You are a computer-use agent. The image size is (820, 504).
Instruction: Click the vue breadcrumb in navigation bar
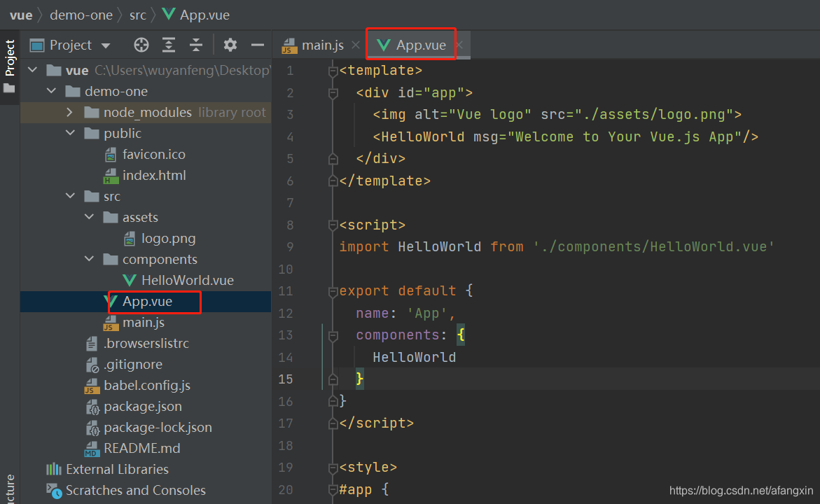(21, 15)
